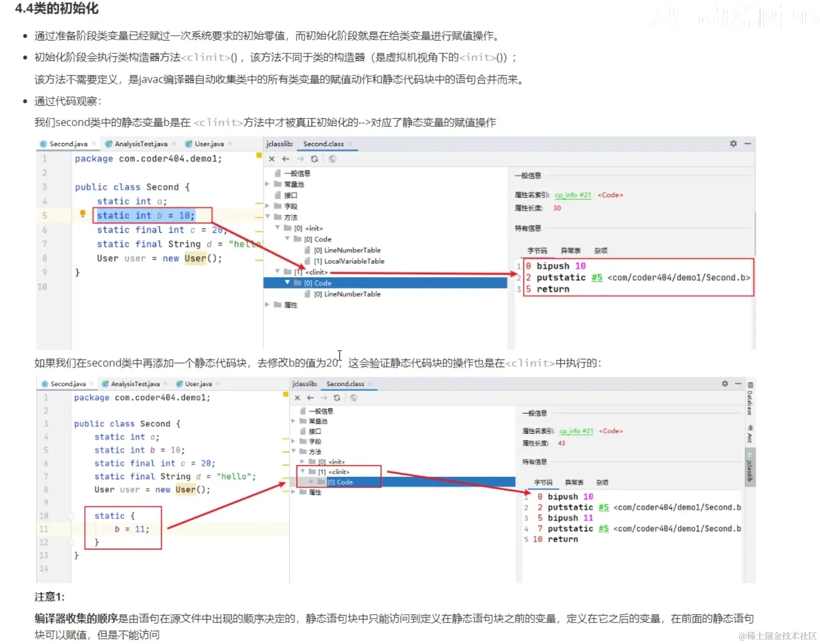820x644 pixels.
Task: Expand 字段 node in lower jclasslib tree
Action: (293, 441)
